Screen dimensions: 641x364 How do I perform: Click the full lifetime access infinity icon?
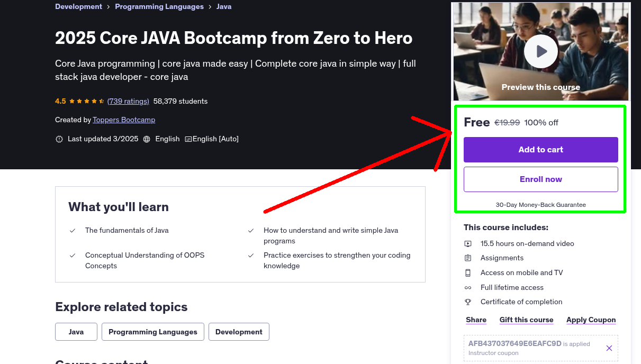click(468, 287)
